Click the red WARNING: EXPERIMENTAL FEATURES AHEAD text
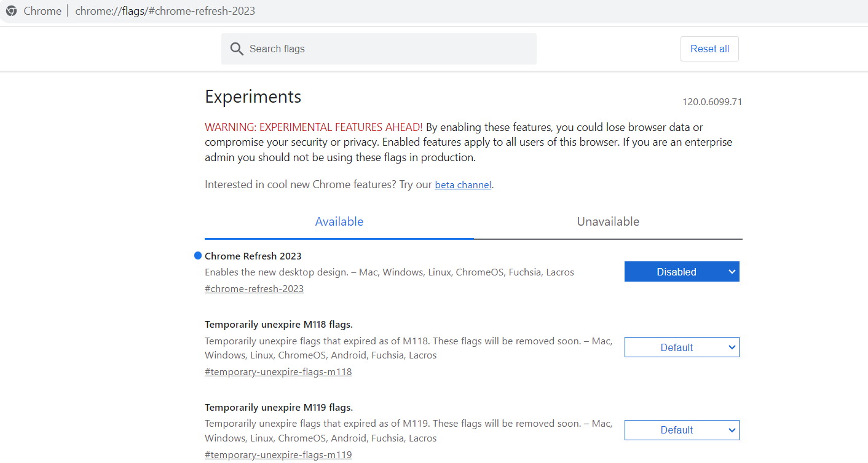868x463 pixels. 314,127
